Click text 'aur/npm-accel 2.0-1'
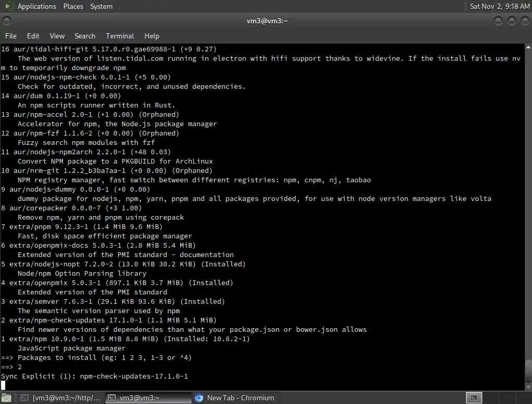 52,115
